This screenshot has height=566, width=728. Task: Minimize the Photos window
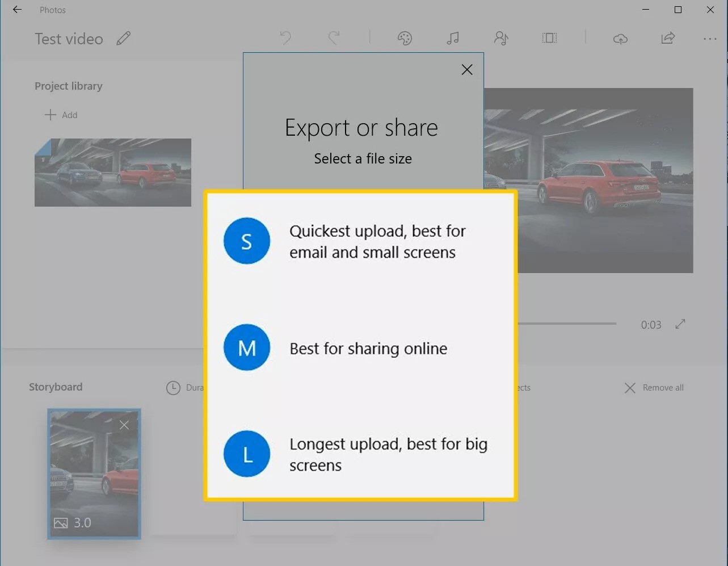pyautogui.click(x=646, y=10)
